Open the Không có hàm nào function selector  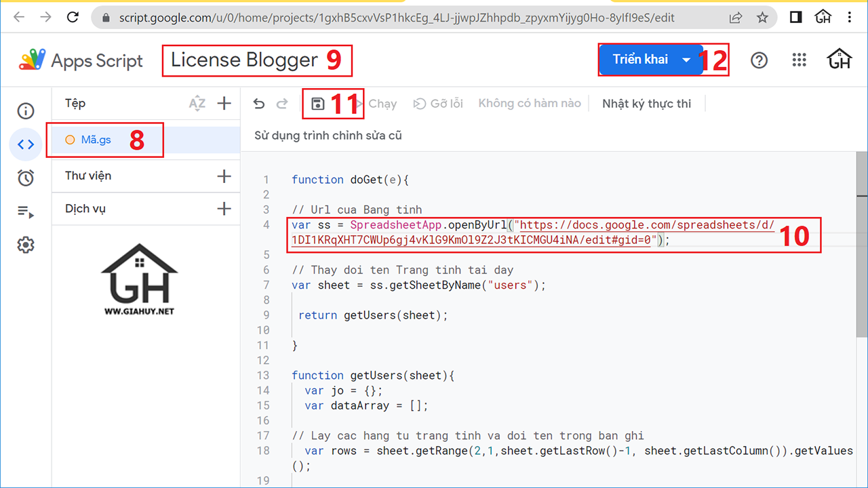[x=530, y=103]
